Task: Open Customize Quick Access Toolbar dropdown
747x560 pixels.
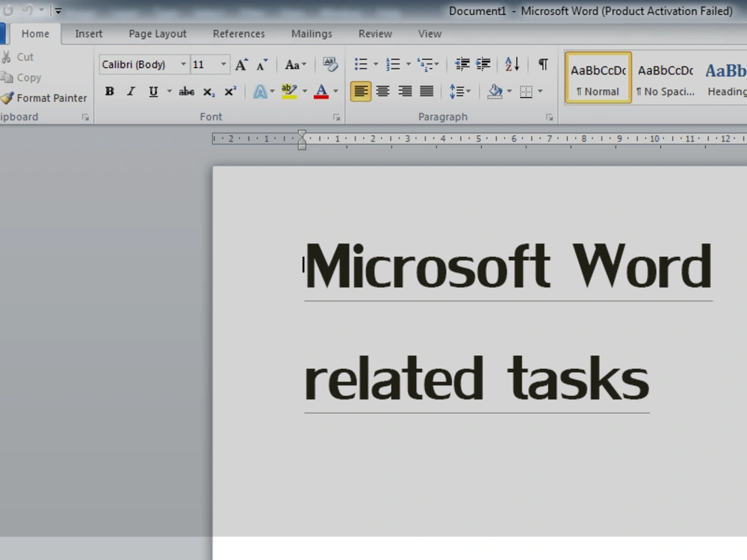Action: [x=58, y=10]
